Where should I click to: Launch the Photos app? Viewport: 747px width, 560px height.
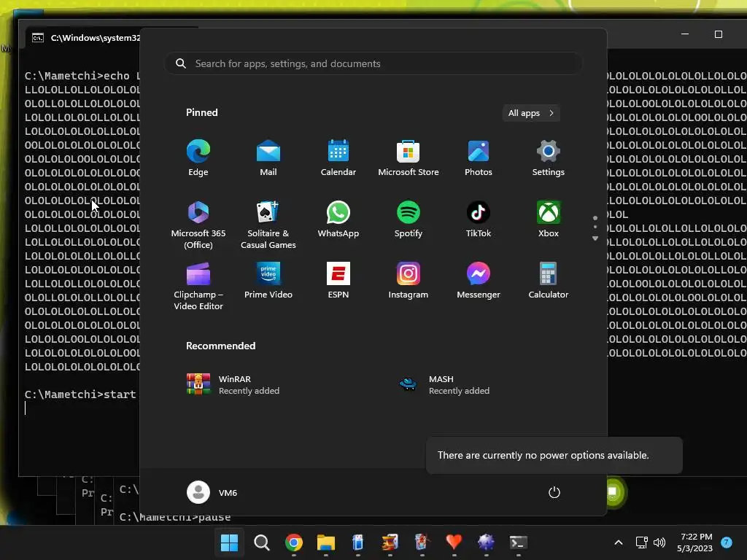click(479, 158)
